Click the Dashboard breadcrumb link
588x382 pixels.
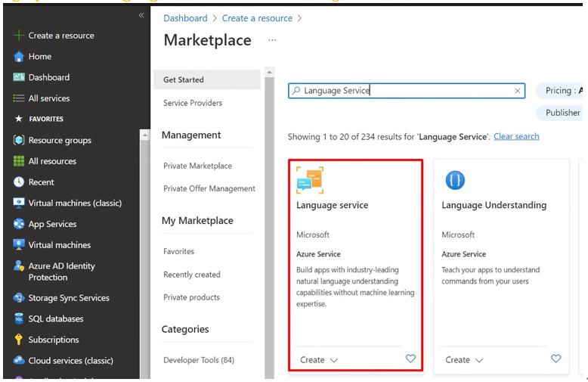(185, 18)
